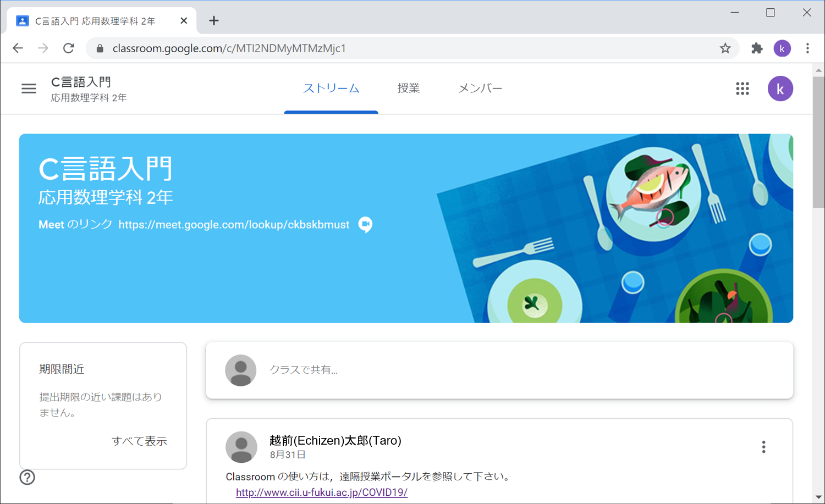Click the C言語入門 class title in header
The image size is (825, 504).
click(x=81, y=82)
